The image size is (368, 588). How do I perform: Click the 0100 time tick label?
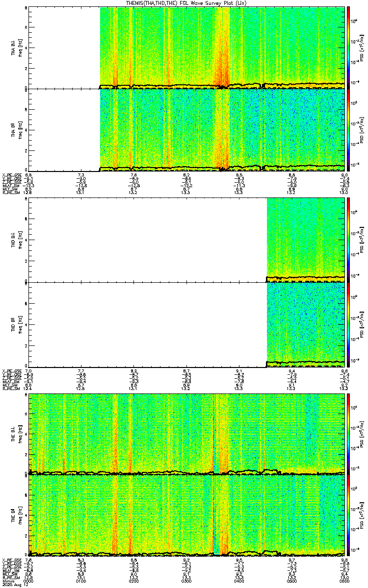pos(81,581)
